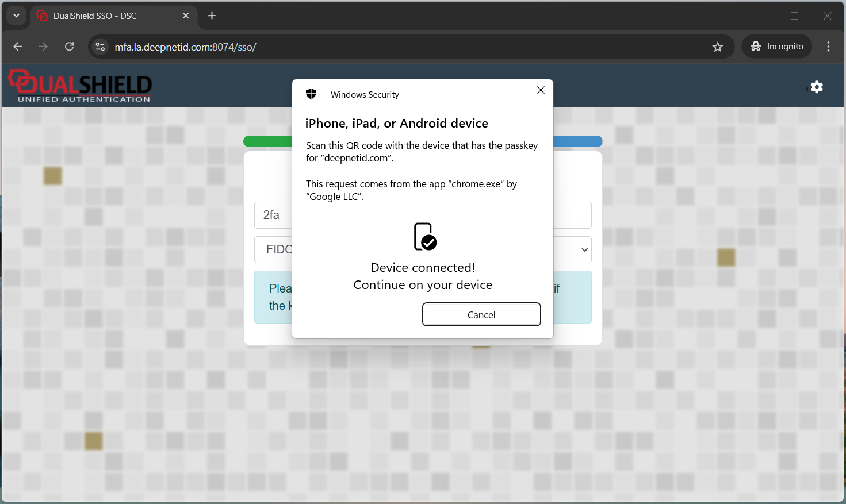Image resolution: width=846 pixels, height=504 pixels.
Task: Click the DualShield settings gear icon
Action: tap(817, 87)
